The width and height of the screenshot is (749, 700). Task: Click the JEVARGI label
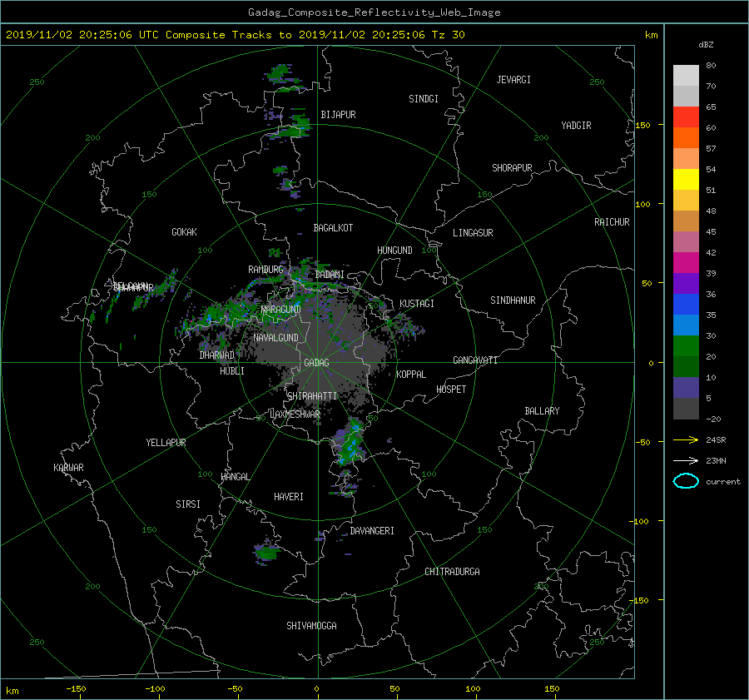point(513,80)
